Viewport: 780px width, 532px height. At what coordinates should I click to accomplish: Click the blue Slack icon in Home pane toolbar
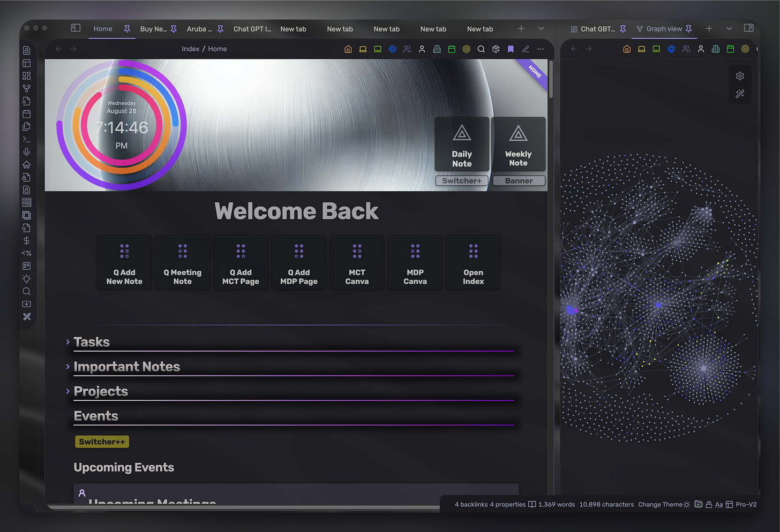click(392, 49)
